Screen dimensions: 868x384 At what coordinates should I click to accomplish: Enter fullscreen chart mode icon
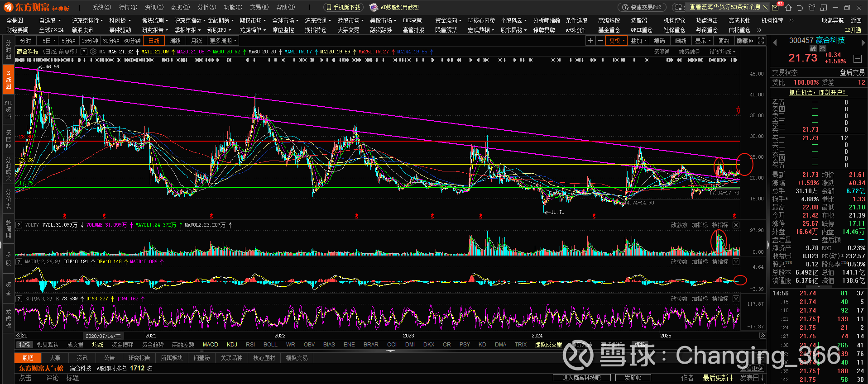coord(761,41)
